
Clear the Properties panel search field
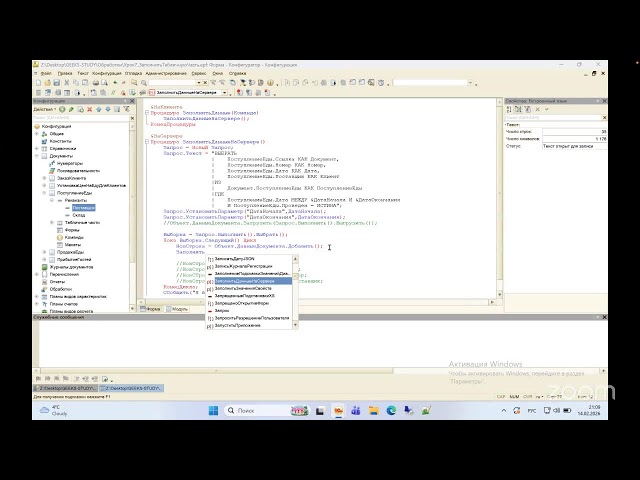click(604, 118)
